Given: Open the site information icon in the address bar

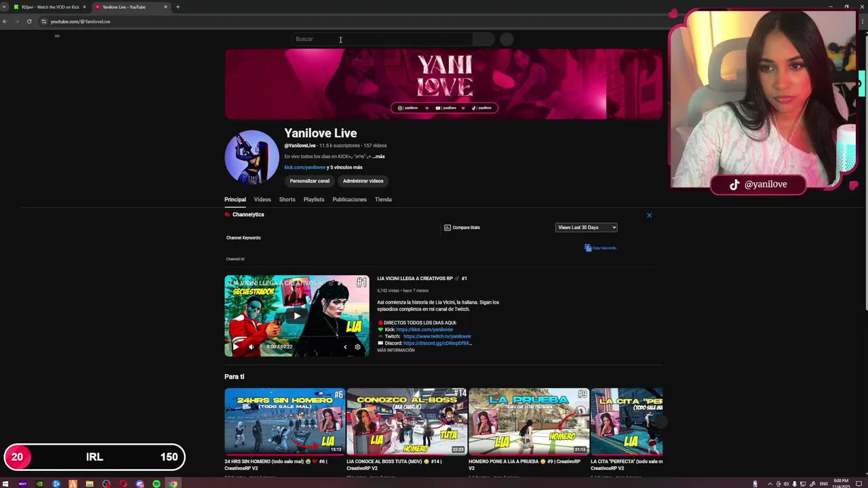Looking at the screenshot, I should (44, 22).
